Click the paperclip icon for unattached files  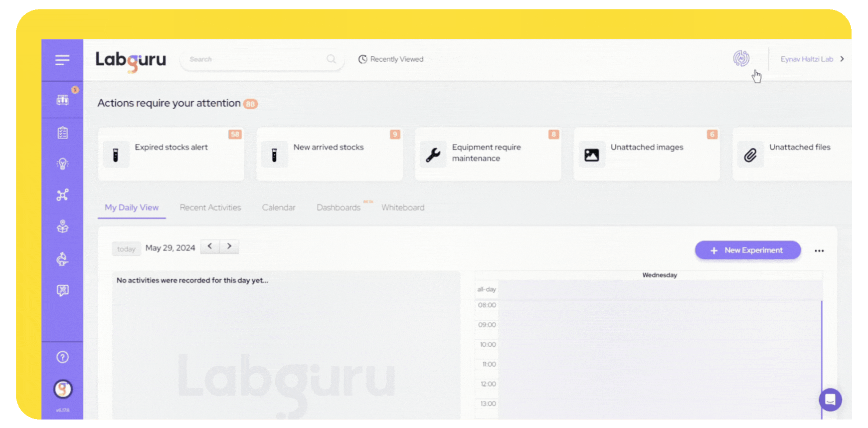point(750,155)
